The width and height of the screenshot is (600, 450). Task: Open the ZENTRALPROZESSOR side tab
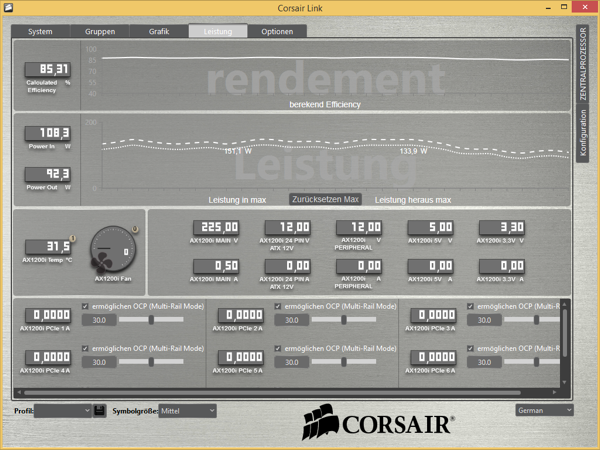[582, 64]
